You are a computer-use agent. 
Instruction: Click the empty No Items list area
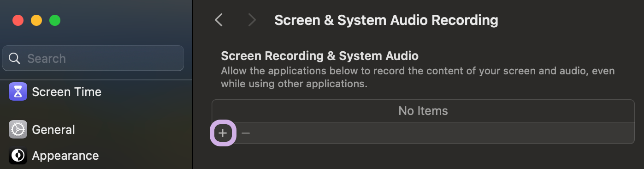coord(423,111)
